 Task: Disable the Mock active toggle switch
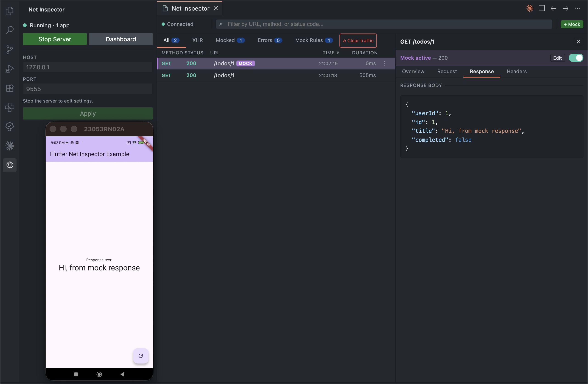(x=576, y=58)
